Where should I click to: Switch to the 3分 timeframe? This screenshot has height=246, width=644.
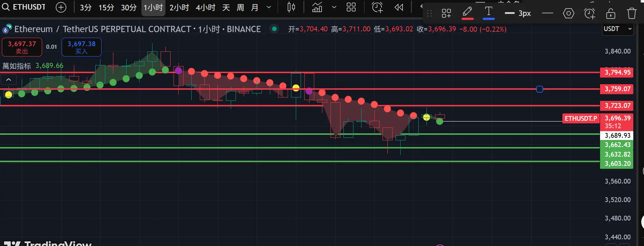pyautogui.click(x=86, y=7)
